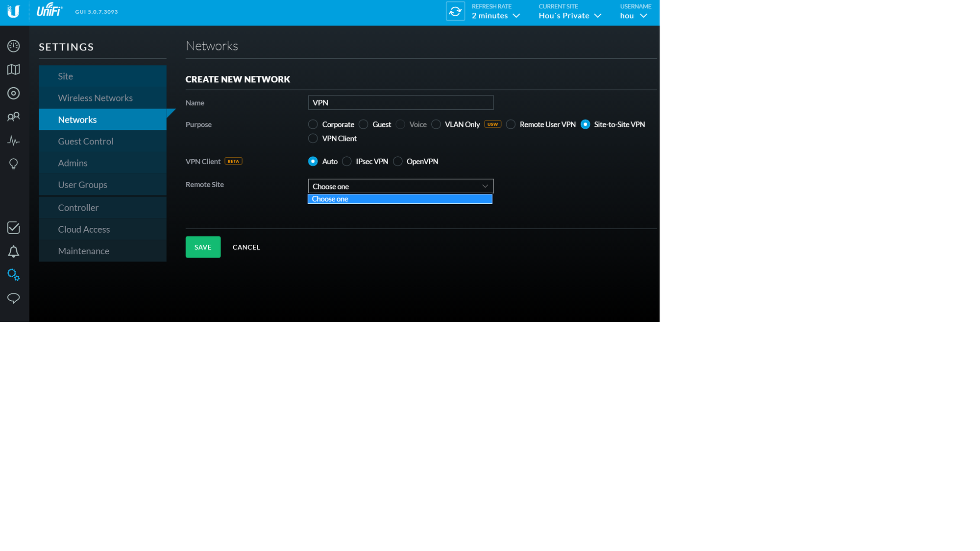
Task: Open the Dashboard gauge icon
Action: (13, 46)
